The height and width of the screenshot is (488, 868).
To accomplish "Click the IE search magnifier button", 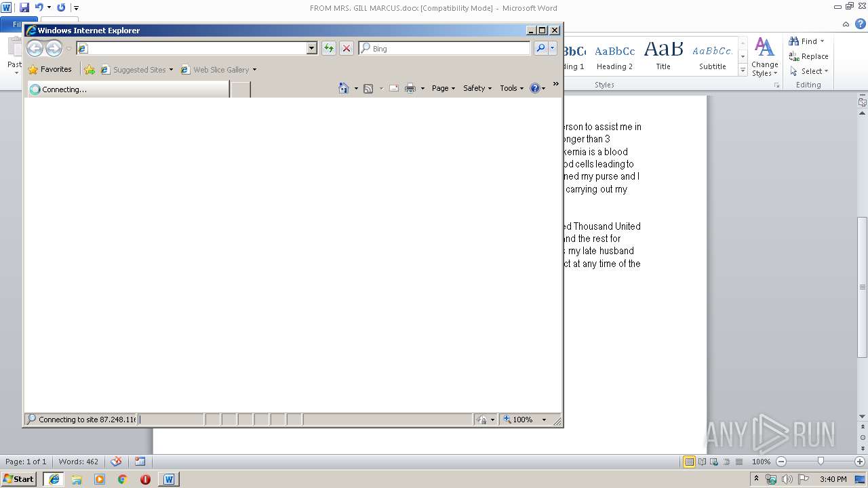I will (540, 48).
